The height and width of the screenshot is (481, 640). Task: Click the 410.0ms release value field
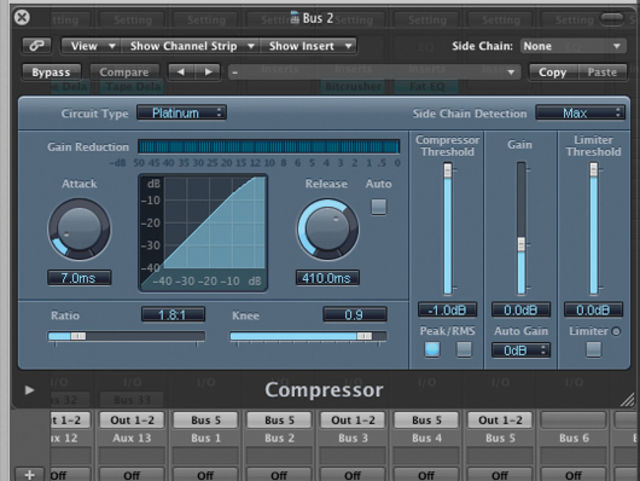[x=327, y=278]
